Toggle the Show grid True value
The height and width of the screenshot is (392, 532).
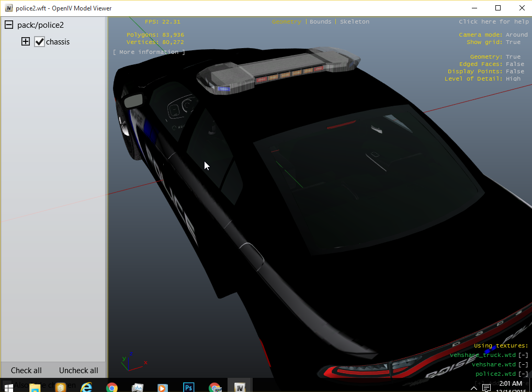point(513,42)
